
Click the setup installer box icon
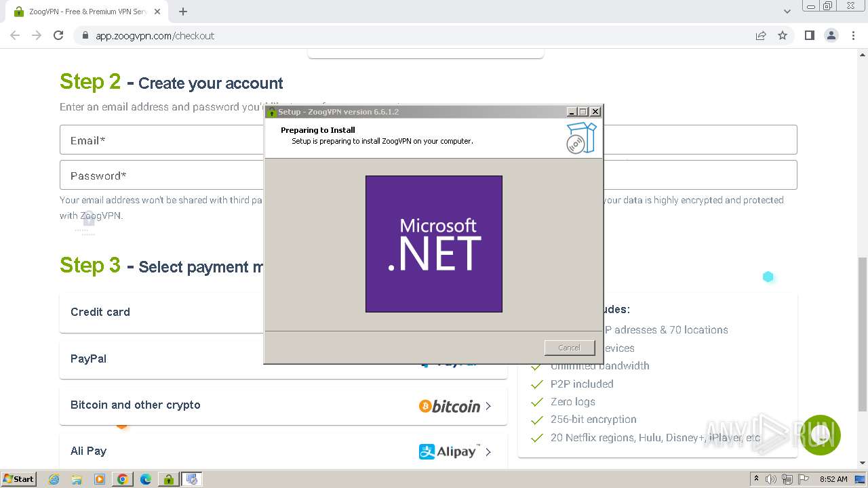click(581, 138)
